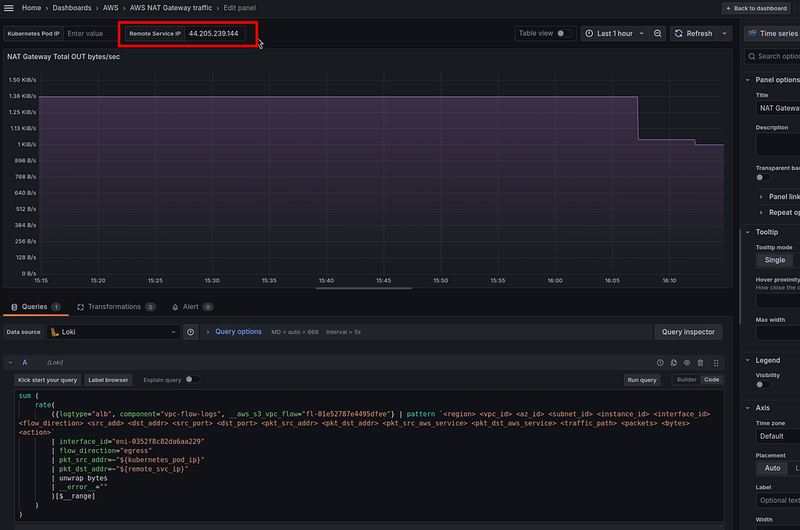Switch to the Alert tab
800x530 pixels.
(x=192, y=307)
